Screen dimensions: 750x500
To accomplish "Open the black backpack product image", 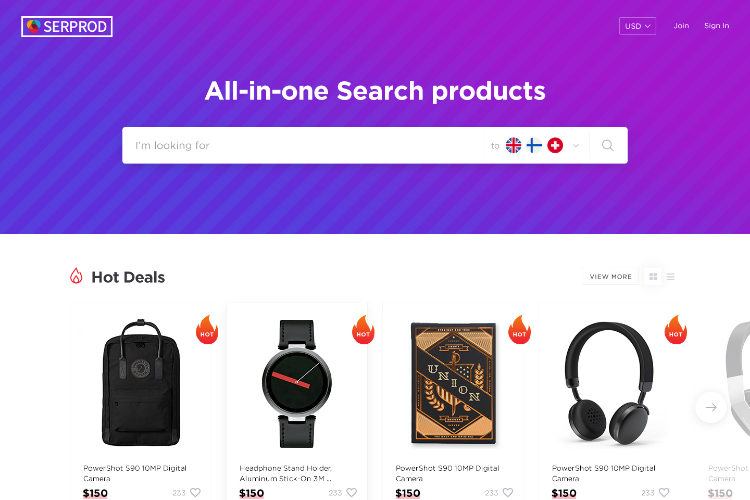I will click(141, 383).
